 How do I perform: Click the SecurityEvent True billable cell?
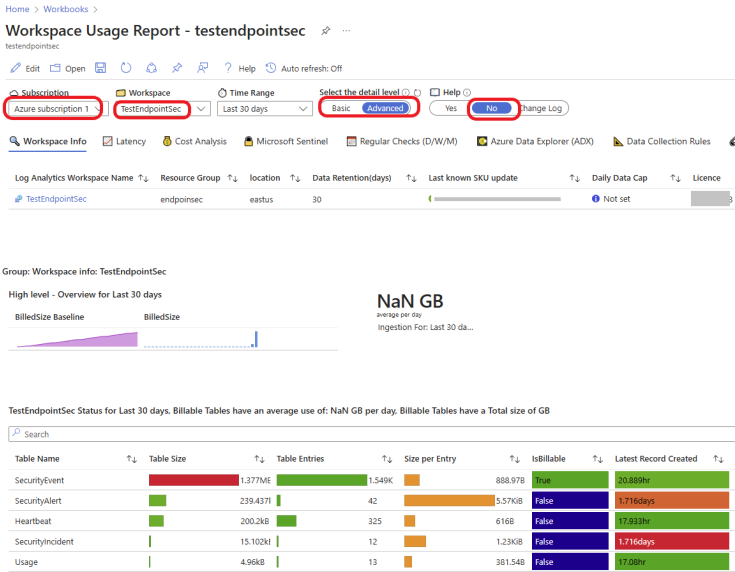coord(570,480)
